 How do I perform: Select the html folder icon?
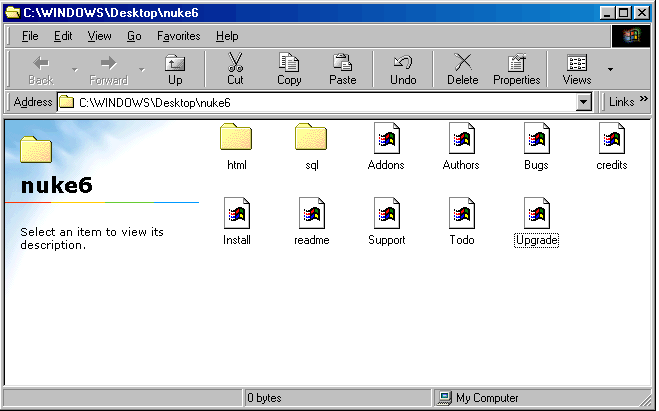236,138
